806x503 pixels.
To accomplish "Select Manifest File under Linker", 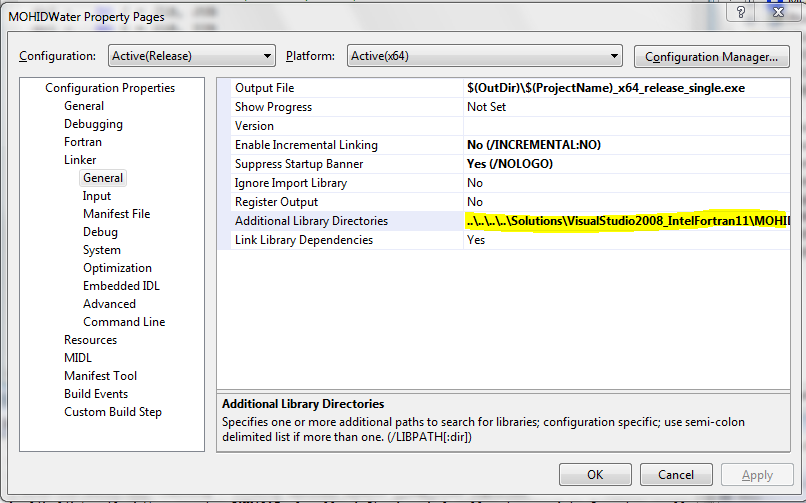I will tap(116, 214).
